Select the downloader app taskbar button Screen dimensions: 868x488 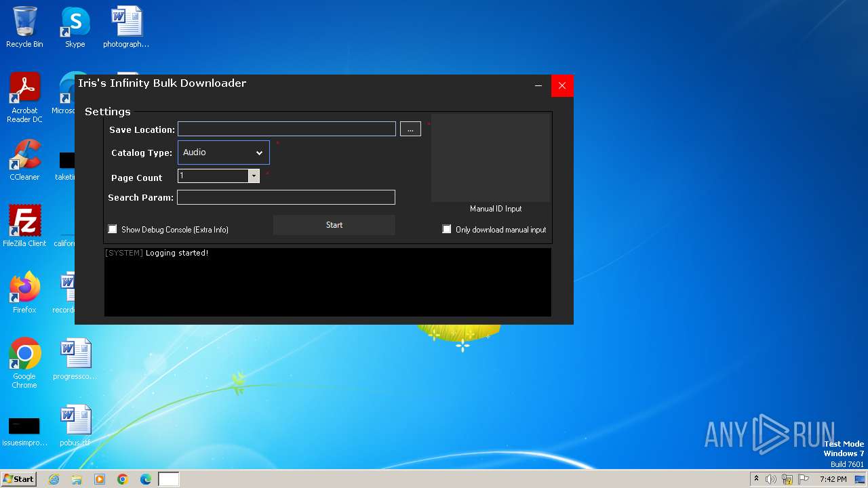click(169, 479)
